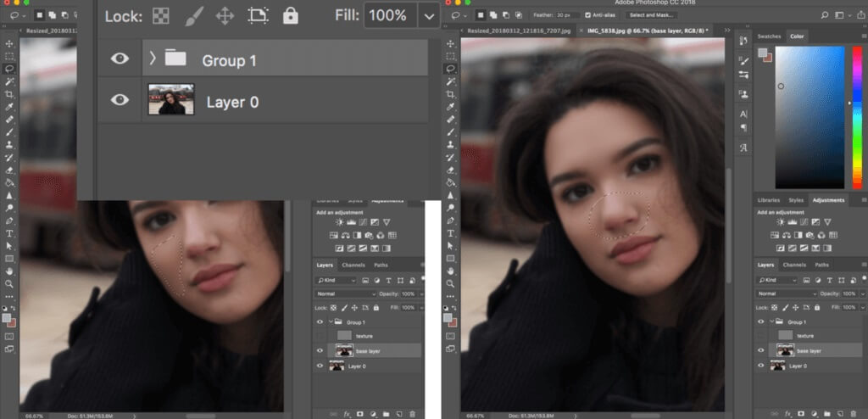Open layer style fx menu in right window
The height and width of the screenshot is (419, 868).
point(789,413)
